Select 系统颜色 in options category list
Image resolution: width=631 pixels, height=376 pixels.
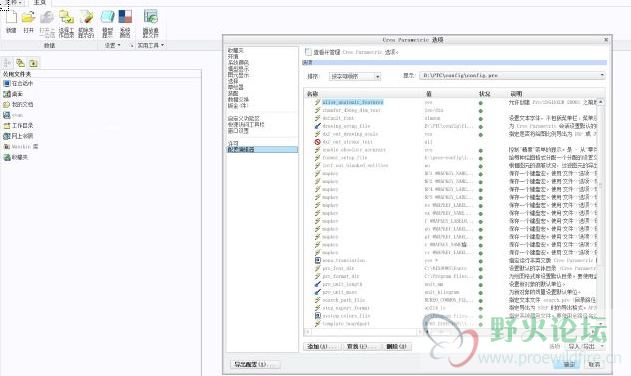pyautogui.click(x=239, y=63)
